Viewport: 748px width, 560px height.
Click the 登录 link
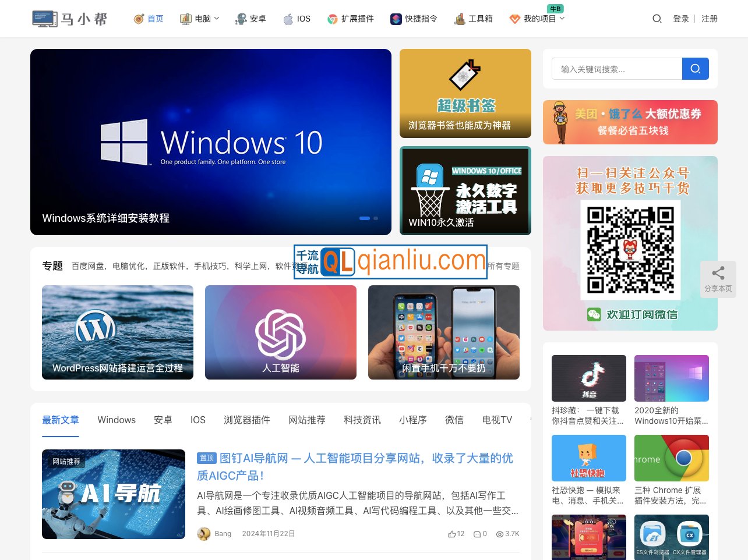(x=680, y=19)
